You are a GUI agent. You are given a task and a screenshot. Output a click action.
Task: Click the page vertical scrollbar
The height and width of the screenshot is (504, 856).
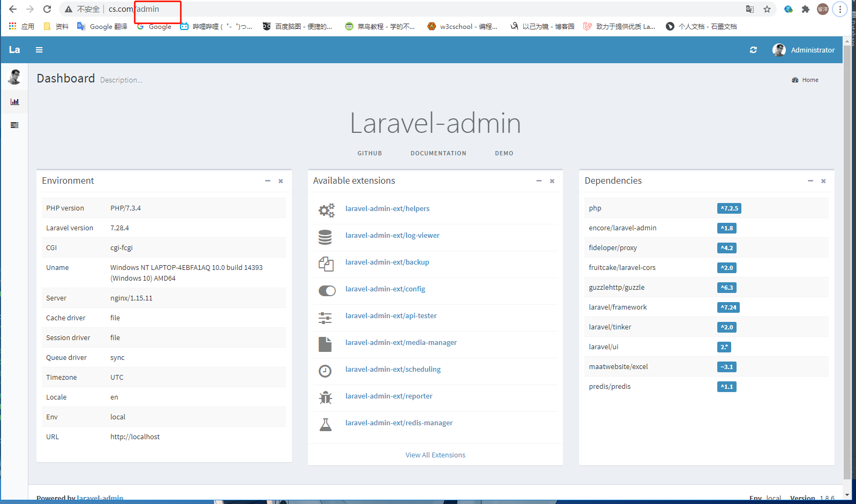coord(847,262)
